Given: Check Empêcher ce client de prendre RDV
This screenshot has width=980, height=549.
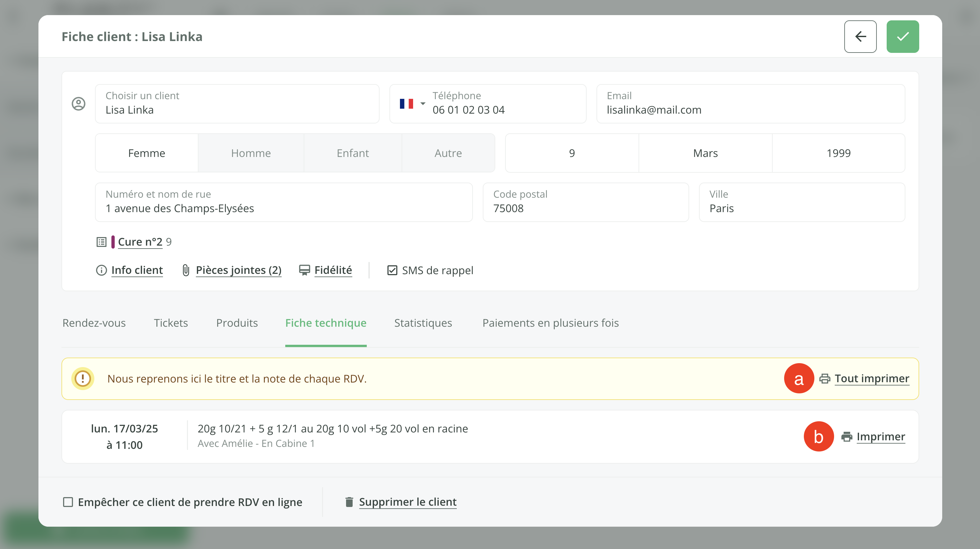Looking at the screenshot, I should (x=68, y=502).
